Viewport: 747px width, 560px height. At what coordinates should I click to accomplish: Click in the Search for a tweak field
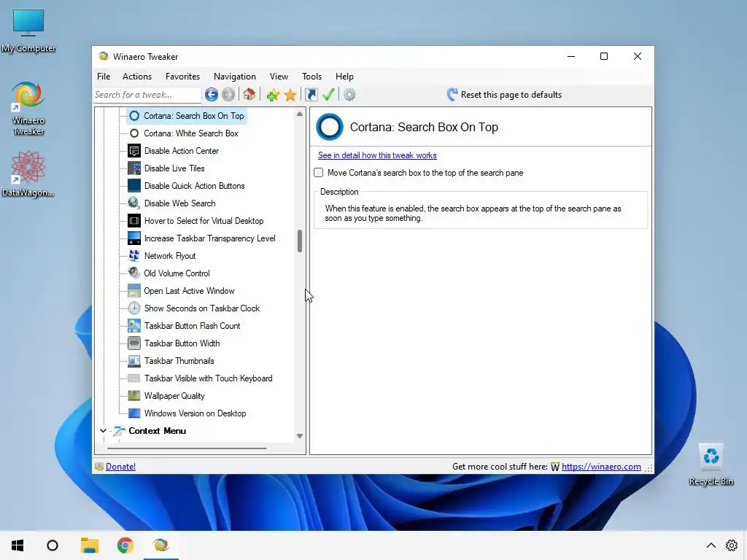[x=147, y=95]
